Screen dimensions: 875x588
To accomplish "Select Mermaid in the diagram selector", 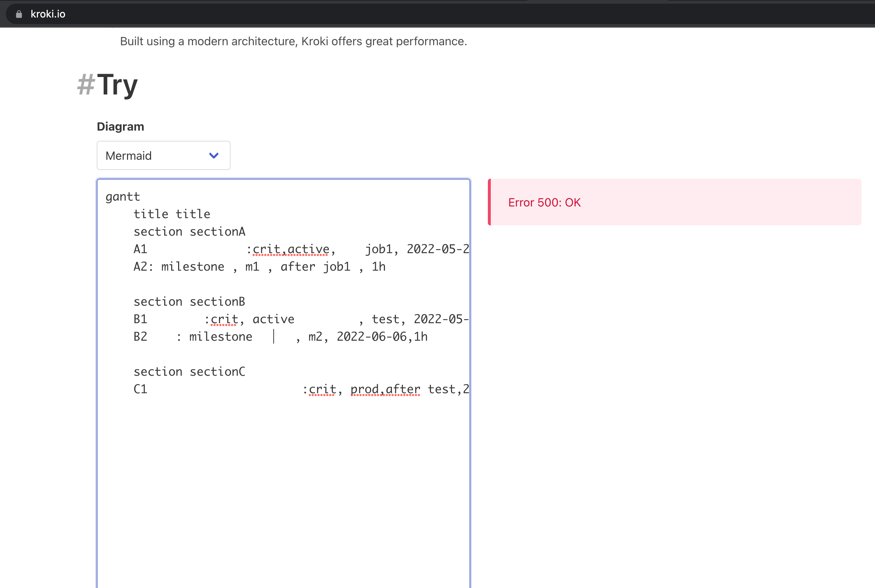I will click(x=129, y=155).
